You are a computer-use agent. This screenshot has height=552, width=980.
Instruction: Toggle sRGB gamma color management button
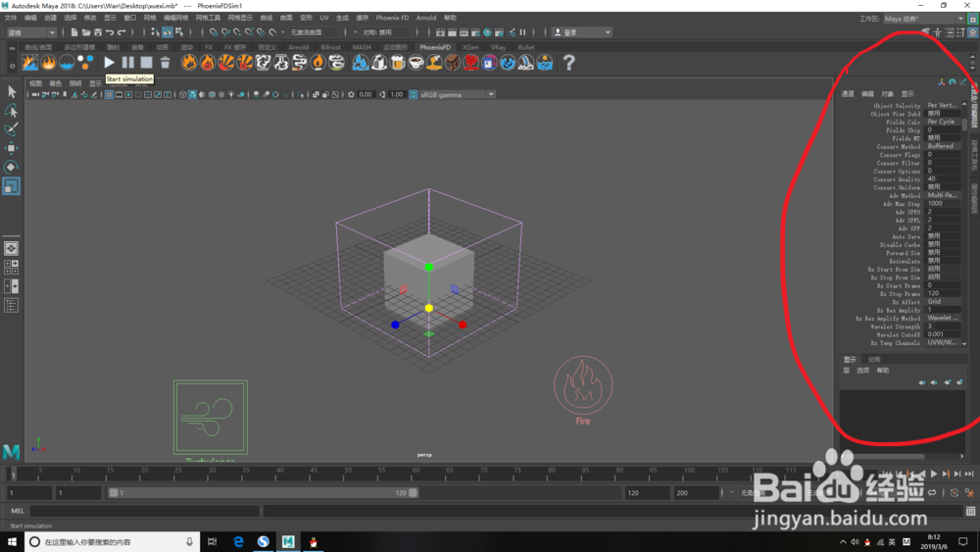pos(414,94)
